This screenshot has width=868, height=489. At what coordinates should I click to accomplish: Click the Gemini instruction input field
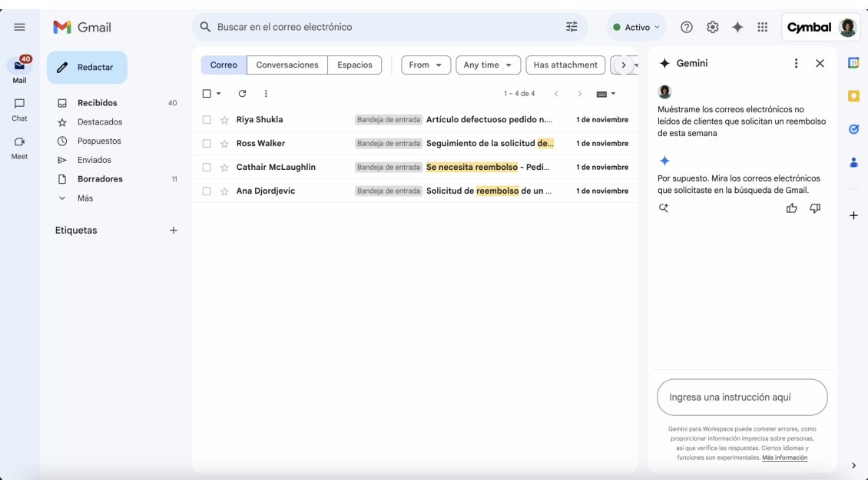pos(740,396)
